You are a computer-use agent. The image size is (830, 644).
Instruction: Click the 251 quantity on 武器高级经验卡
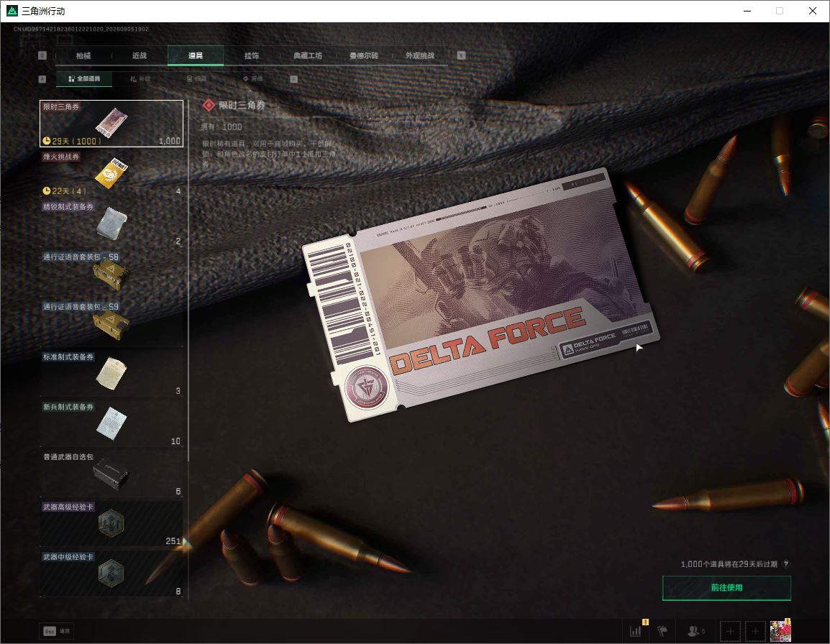173,540
